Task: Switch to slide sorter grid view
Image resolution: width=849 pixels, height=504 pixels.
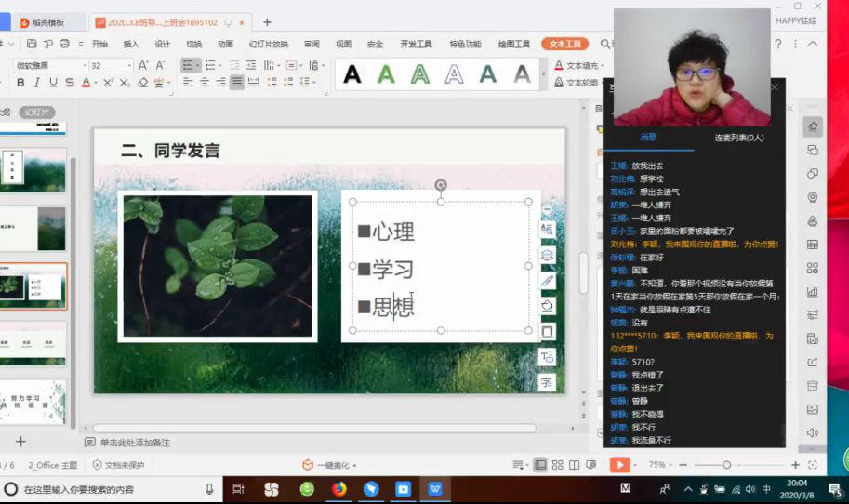Action: click(557, 465)
